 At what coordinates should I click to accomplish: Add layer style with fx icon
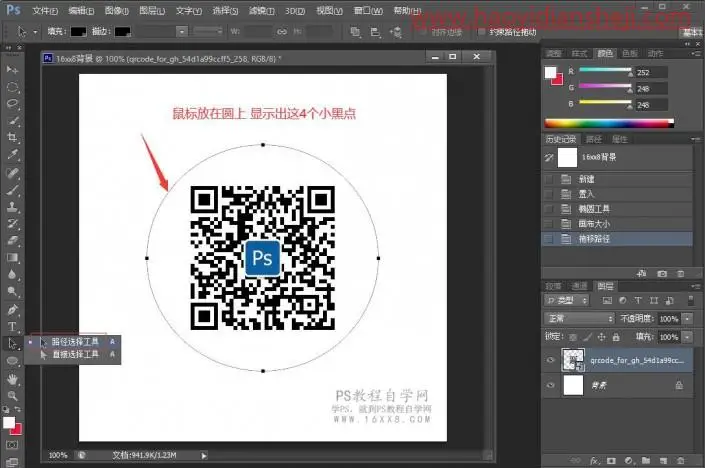594,460
